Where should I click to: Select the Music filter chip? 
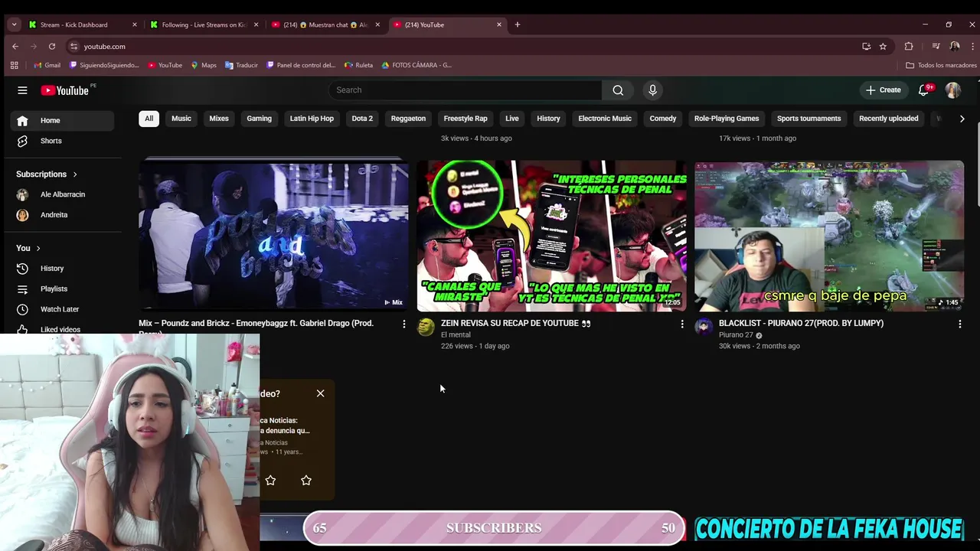[x=181, y=119]
